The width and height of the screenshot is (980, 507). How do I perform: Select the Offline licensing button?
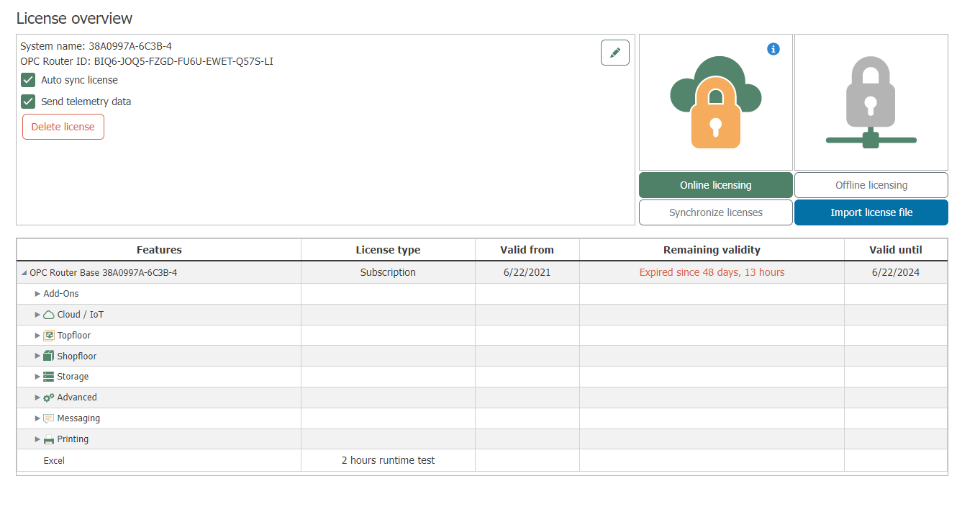pos(871,185)
